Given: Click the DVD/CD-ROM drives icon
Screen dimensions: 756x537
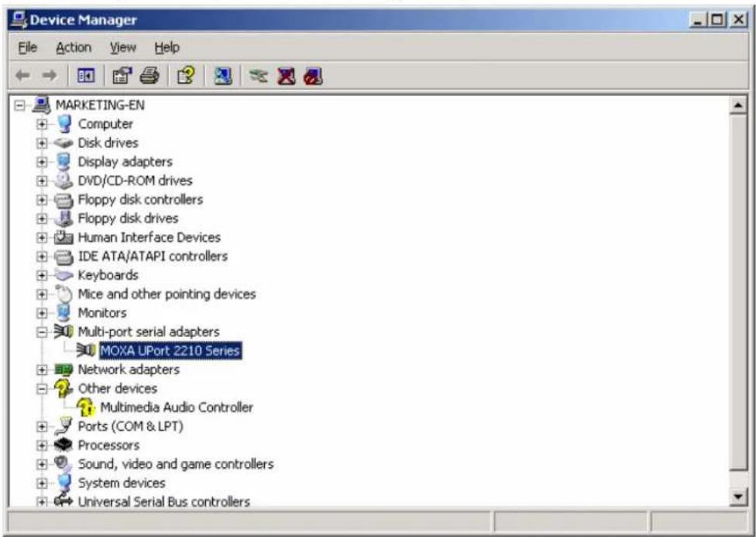Looking at the screenshot, I should pyautogui.click(x=64, y=181).
